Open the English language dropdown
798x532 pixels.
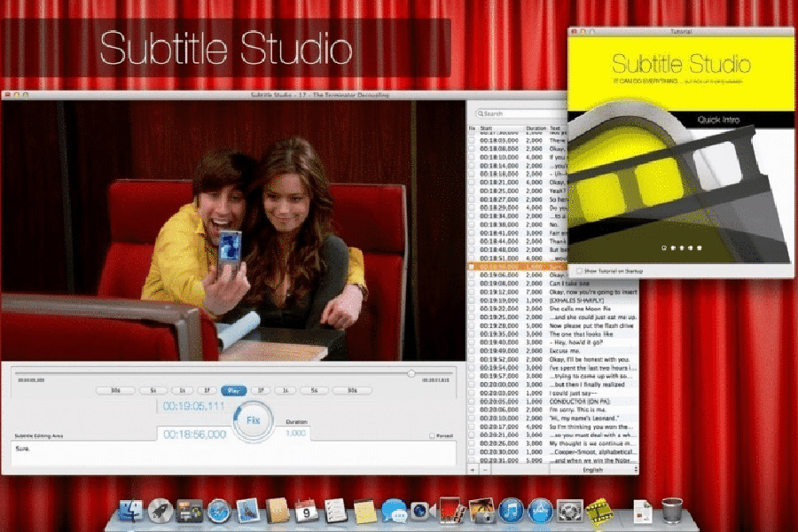(594, 470)
